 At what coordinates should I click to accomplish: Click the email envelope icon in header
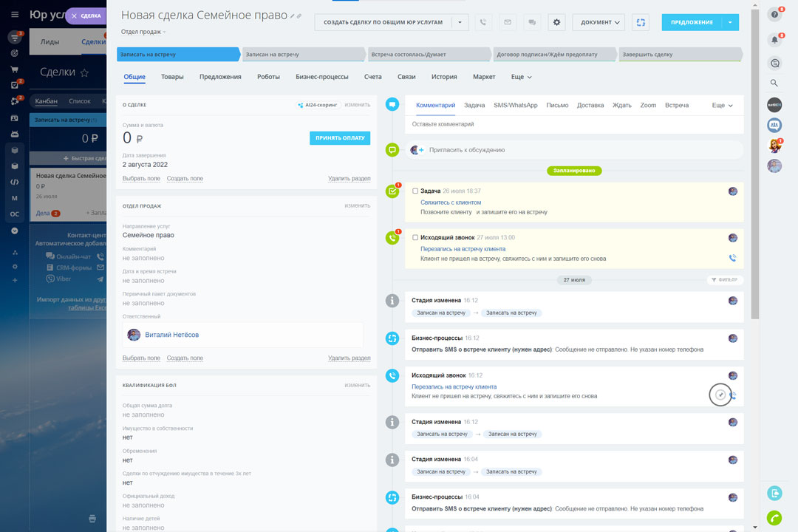(507, 22)
